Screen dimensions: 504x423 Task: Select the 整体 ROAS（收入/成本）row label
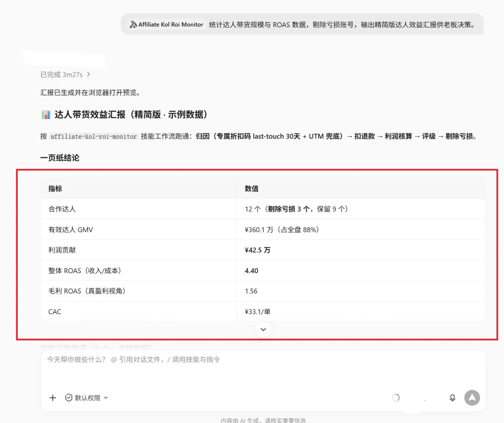pyautogui.click(x=85, y=270)
